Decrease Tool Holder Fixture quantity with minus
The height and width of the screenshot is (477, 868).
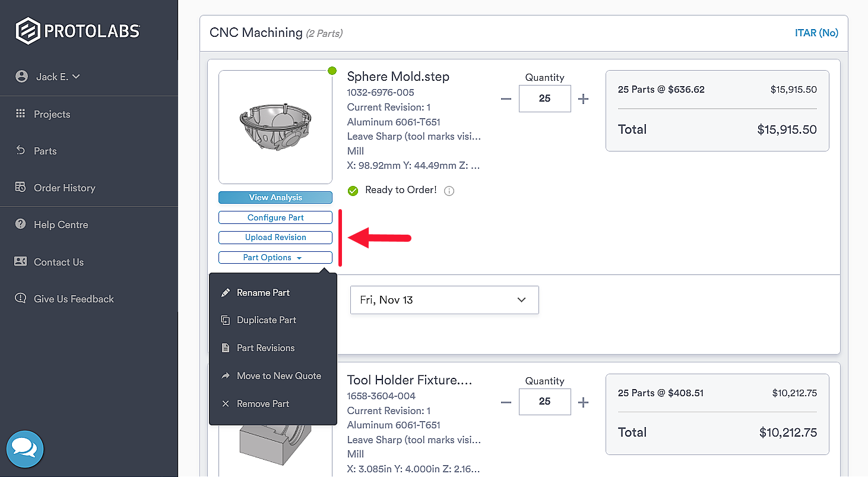point(506,402)
